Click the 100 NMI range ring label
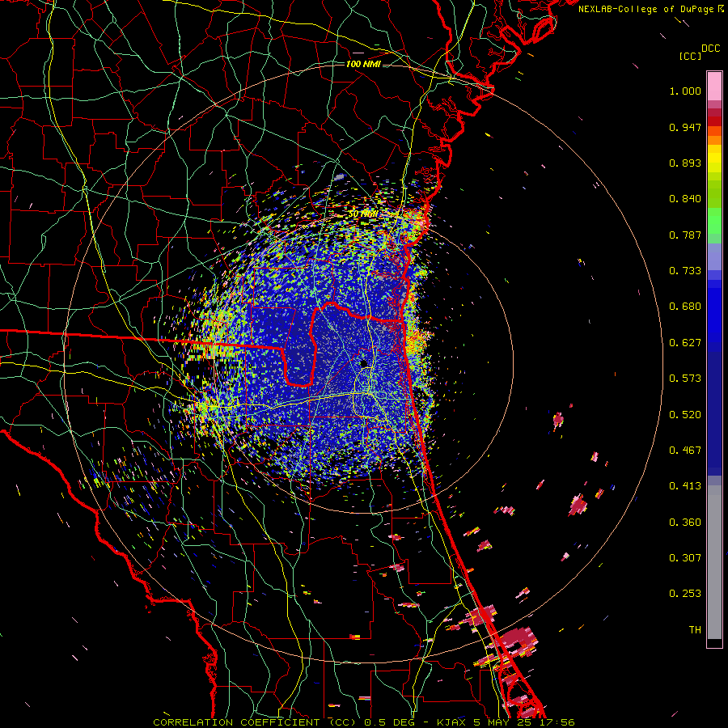The image size is (728, 728). pos(363,64)
